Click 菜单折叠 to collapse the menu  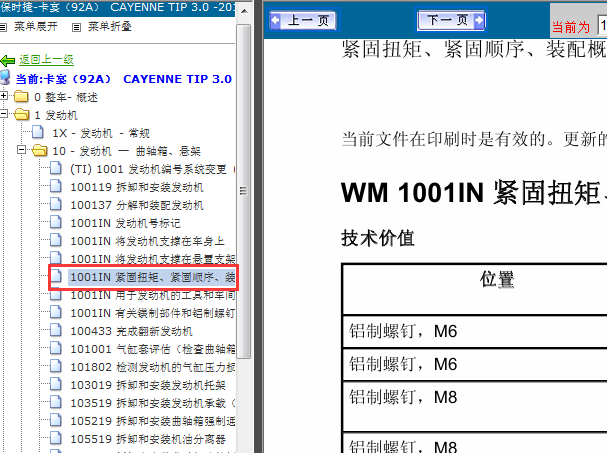click(110, 26)
